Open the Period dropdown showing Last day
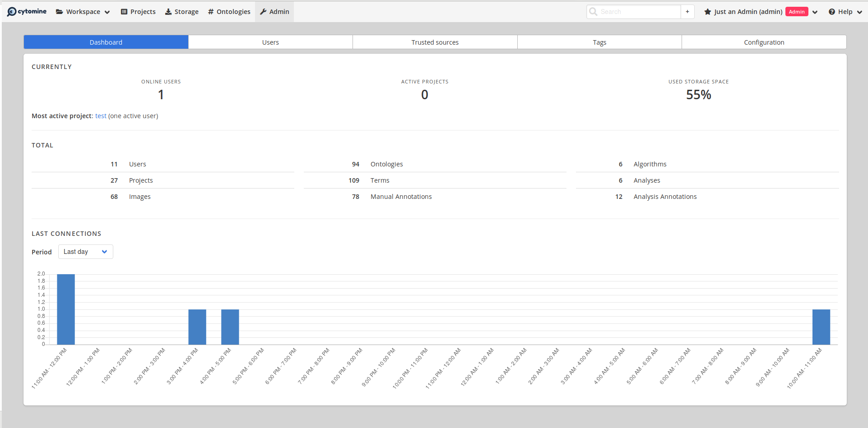Viewport: 868px width, 428px height. click(x=85, y=251)
